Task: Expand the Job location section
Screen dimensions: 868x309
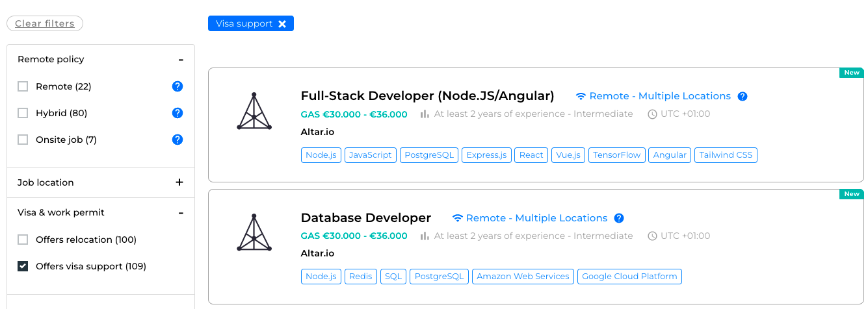Action: coord(179,182)
